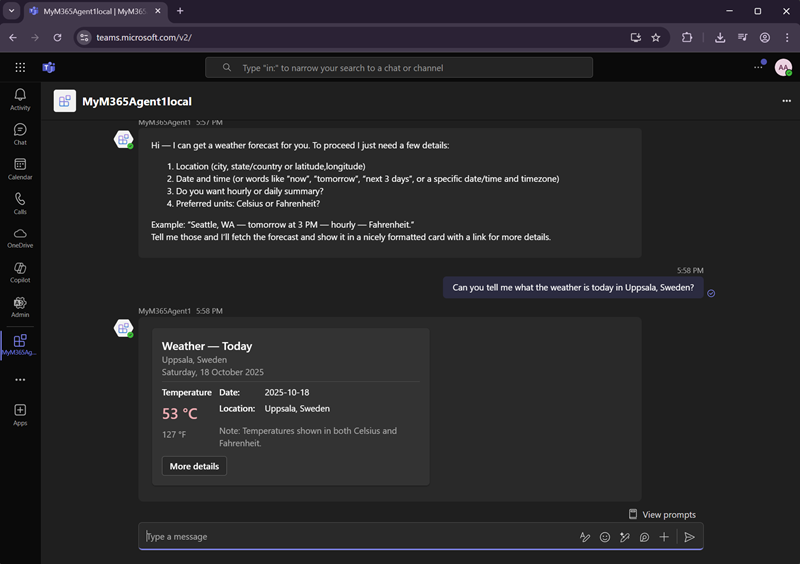Open the Activity feed in sidebar

click(20, 99)
